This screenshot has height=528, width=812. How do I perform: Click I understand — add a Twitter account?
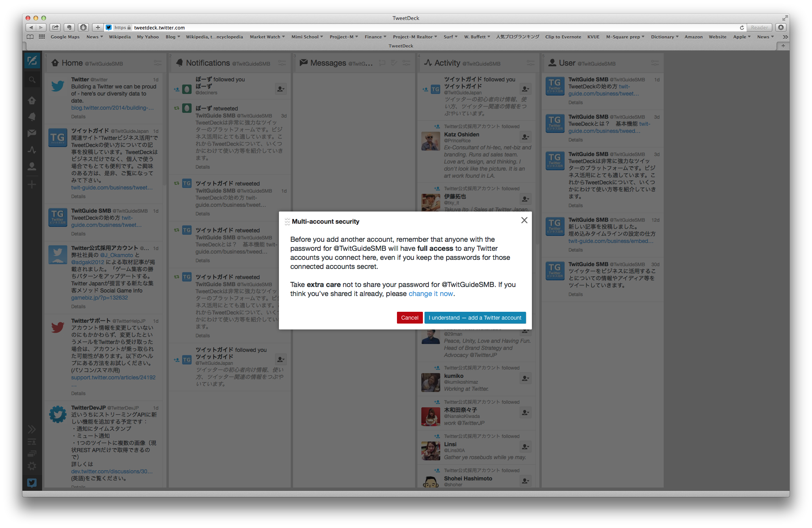pos(475,318)
